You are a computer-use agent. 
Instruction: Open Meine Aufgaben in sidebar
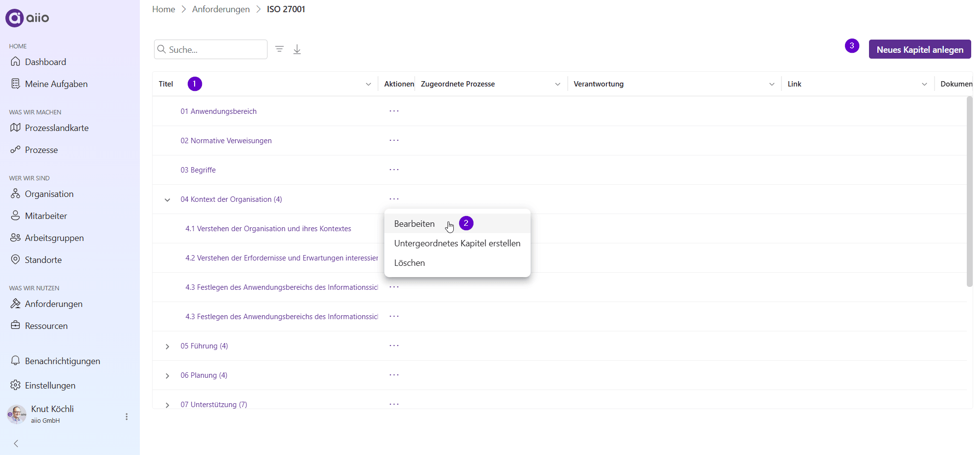pos(56,84)
